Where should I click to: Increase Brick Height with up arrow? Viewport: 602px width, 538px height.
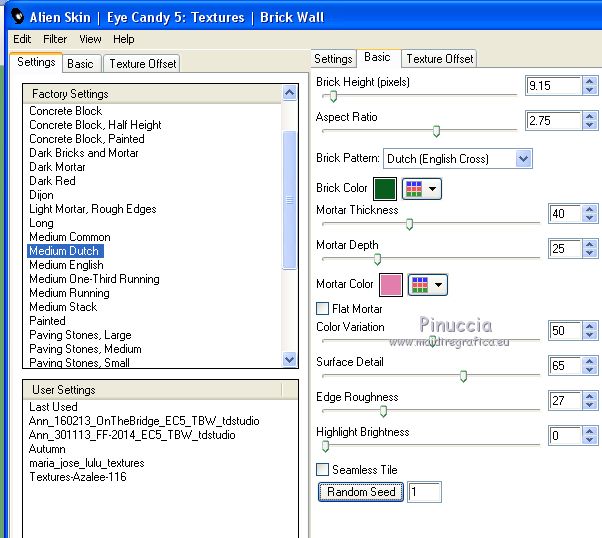point(590,81)
